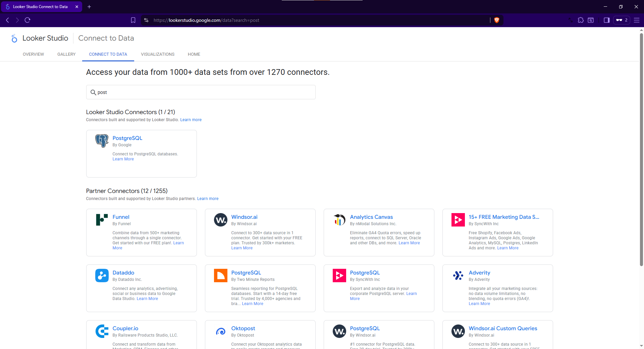Click the Windsor.ai Custom Queries logo
Screen dimensions: 644x349
click(458, 331)
